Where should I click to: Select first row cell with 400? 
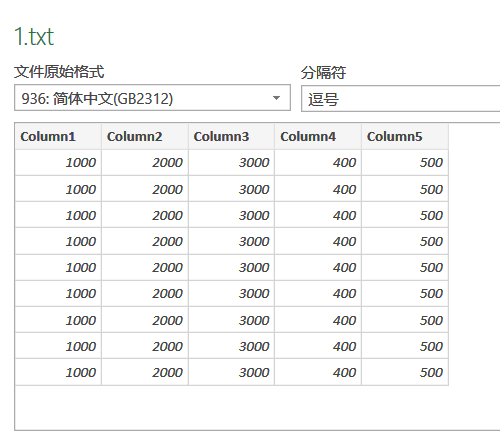[x=318, y=162]
